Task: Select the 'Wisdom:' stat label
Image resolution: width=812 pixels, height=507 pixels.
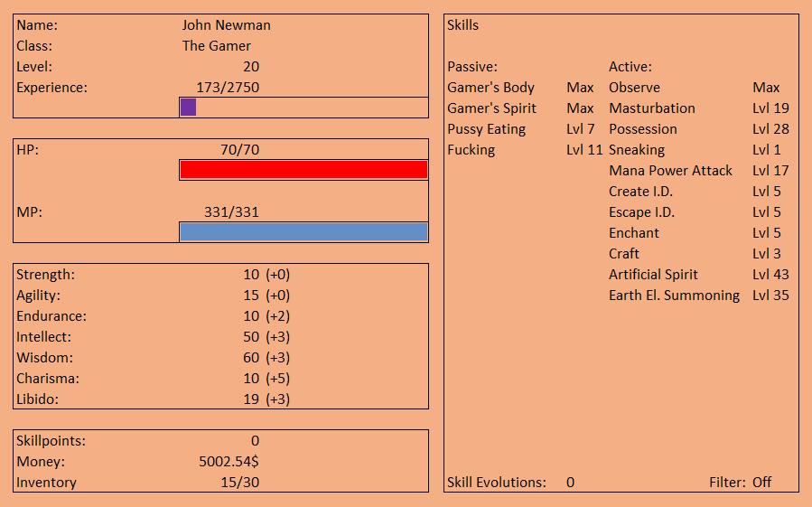Action: coord(44,357)
